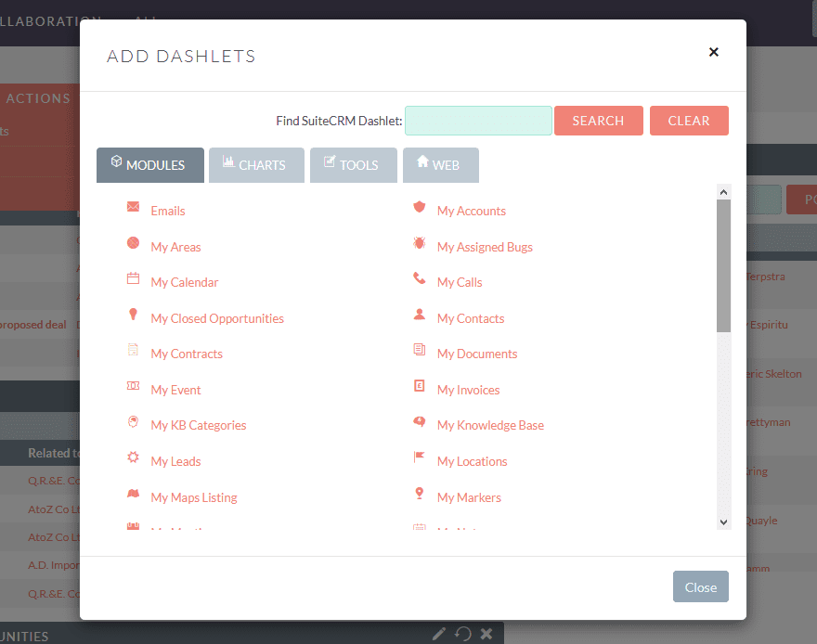Click the refresh icon on background dashlet header

pos(462,634)
